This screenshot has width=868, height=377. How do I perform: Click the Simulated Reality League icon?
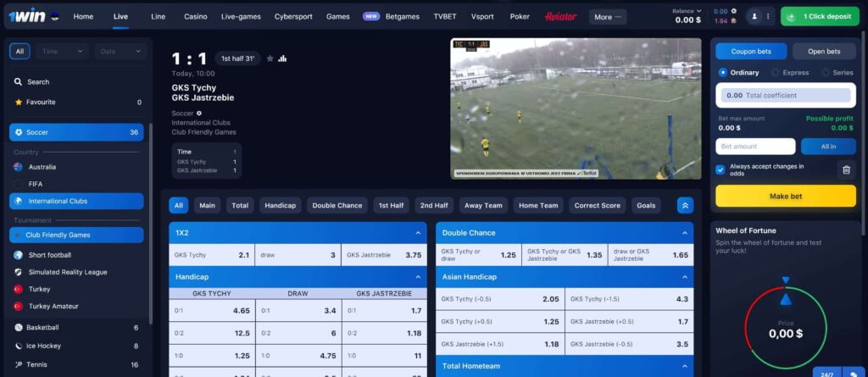tap(19, 272)
